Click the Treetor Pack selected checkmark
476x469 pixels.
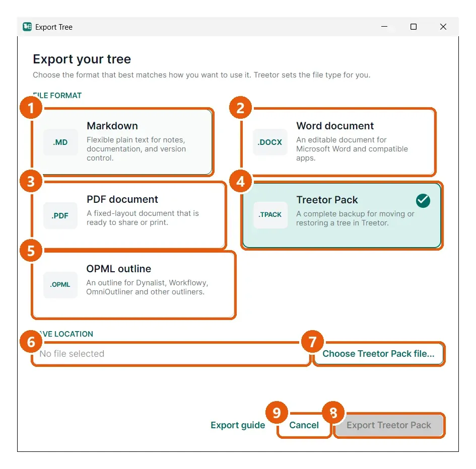pos(423,200)
